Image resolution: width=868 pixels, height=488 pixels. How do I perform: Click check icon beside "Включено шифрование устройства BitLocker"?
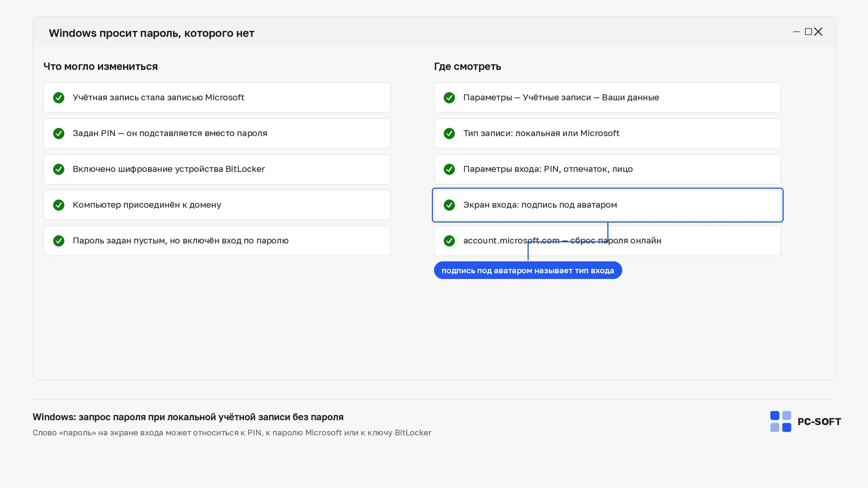point(59,169)
